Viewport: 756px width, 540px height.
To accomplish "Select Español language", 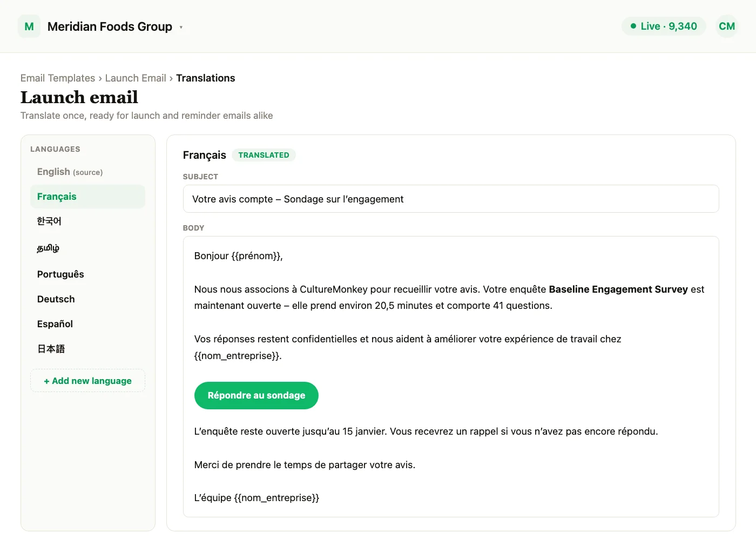I will [x=87, y=324].
